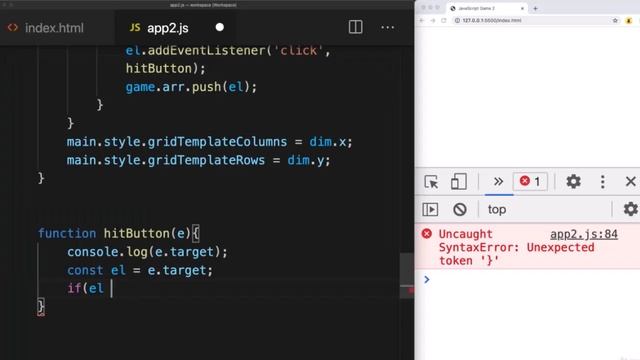Screen dimensions: 640x360
Task: Click the 'main.style.gridTemplateRows = dim.y;' line
Action: click(198, 160)
